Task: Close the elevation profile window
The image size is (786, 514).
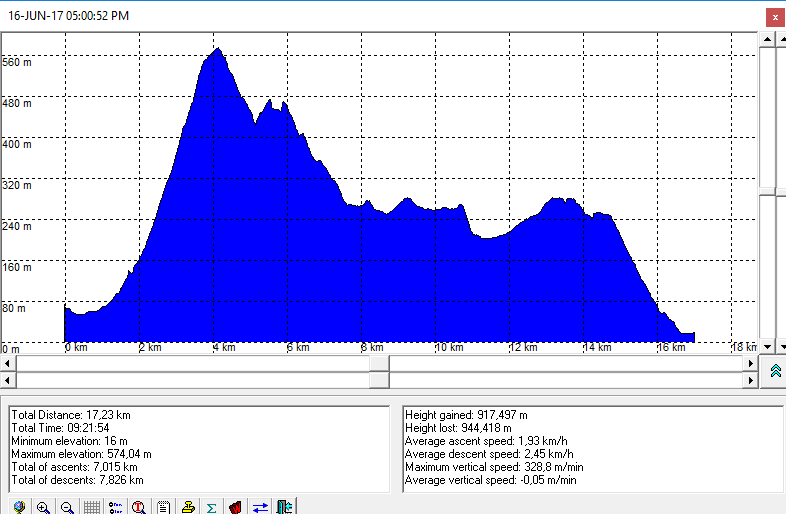Action: pos(774,17)
